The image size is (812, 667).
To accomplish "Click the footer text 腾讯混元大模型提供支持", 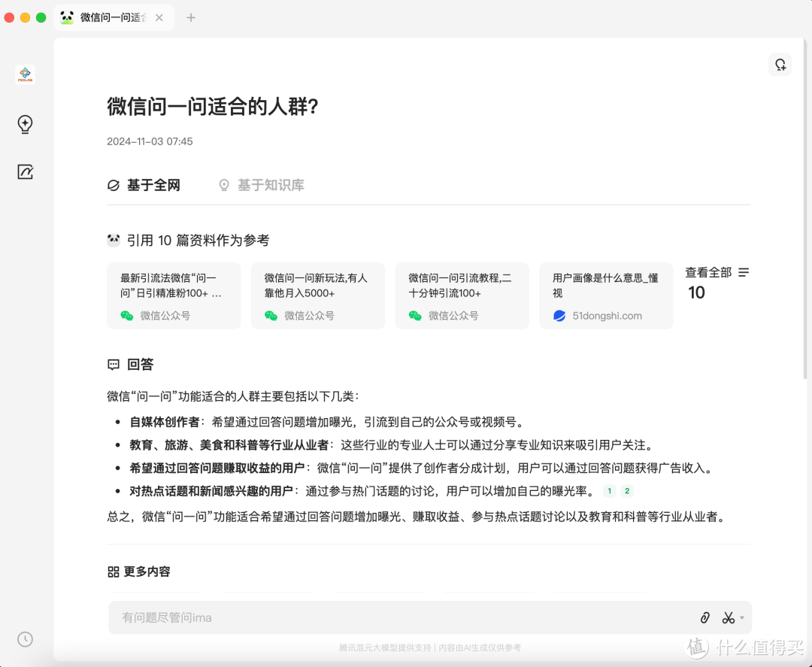I will 385,648.
